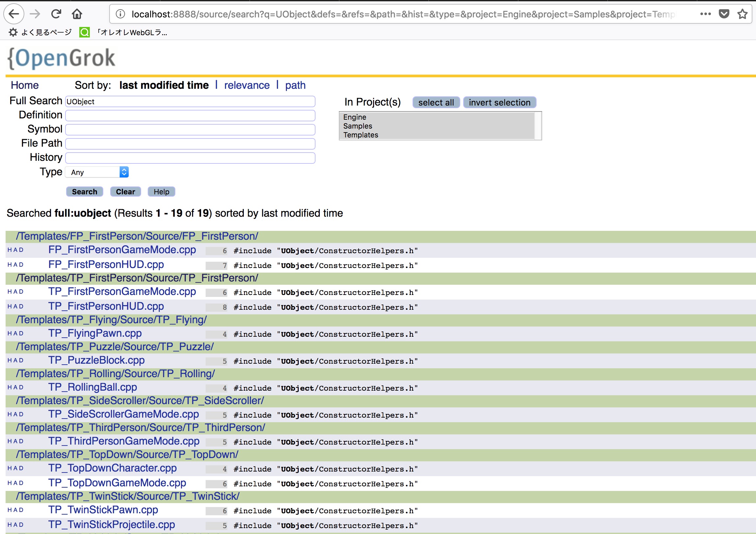
Task: Sort results by relevance
Action: point(247,85)
